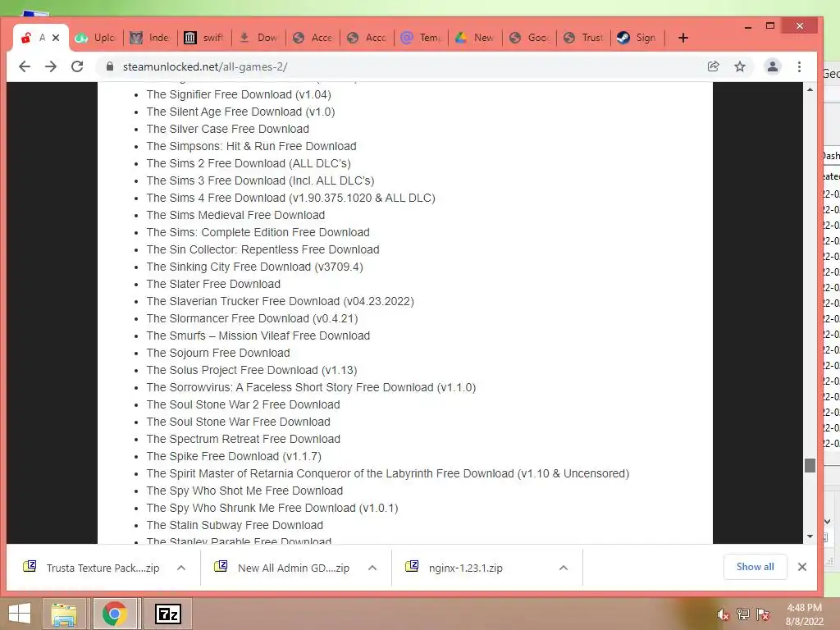Open The Soul Stone War Free Download
Viewport: 840px width, 630px height.
(x=239, y=422)
